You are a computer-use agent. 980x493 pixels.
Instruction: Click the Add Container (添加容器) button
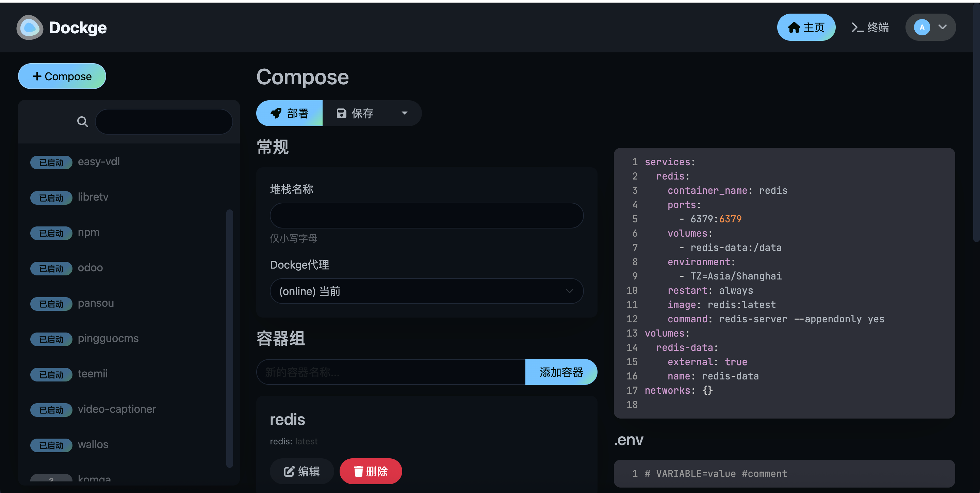[x=561, y=372]
